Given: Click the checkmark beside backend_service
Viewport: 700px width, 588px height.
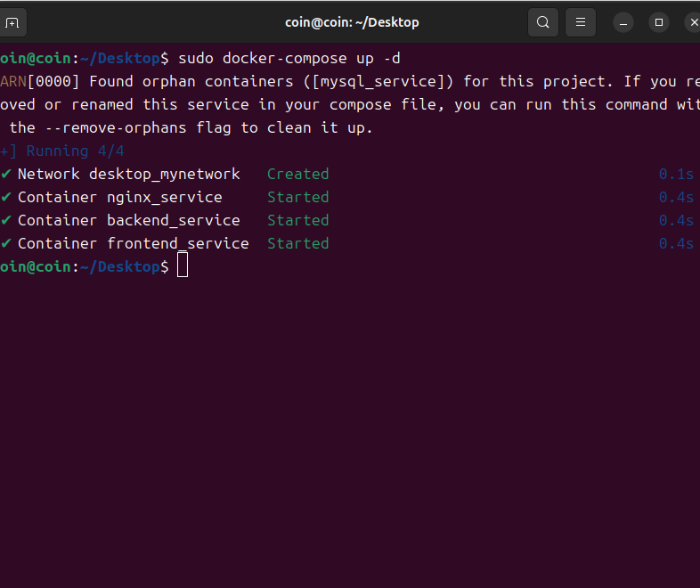Looking at the screenshot, I should coord(6,220).
